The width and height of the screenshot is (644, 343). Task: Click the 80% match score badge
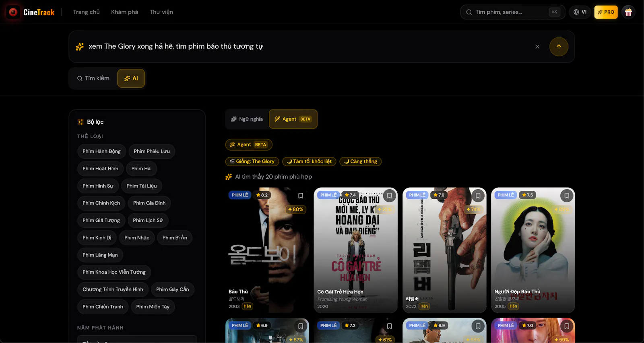pos(295,209)
